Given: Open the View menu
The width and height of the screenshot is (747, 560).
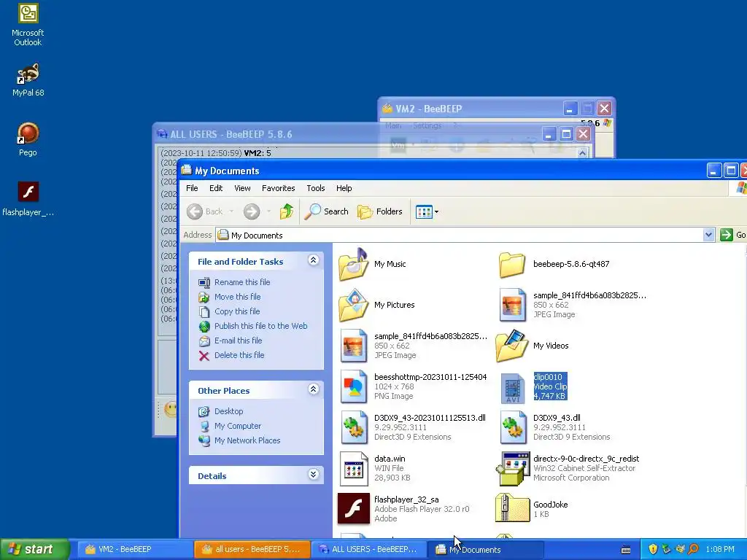Looking at the screenshot, I should pyautogui.click(x=242, y=188).
